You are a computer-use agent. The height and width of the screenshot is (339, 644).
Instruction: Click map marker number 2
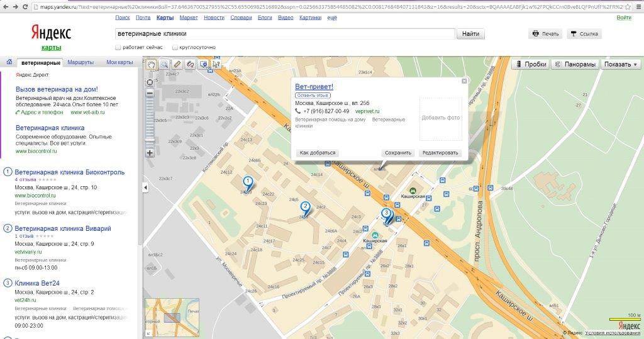[x=305, y=209]
